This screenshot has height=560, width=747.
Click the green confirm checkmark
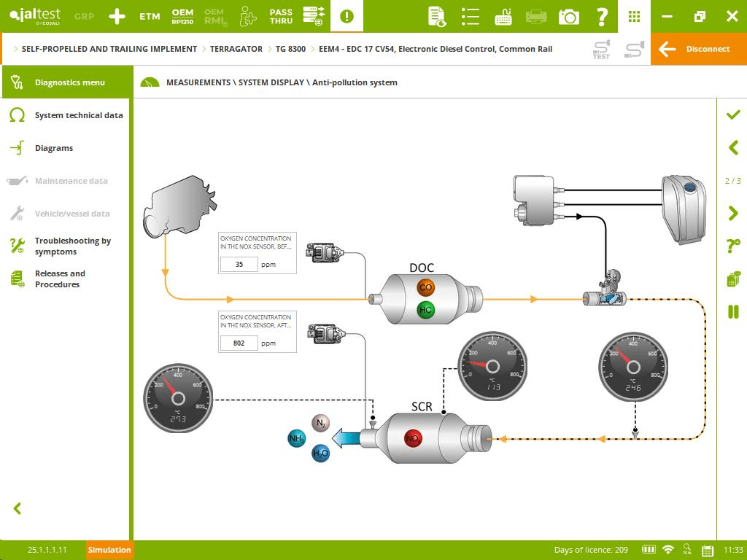point(733,115)
